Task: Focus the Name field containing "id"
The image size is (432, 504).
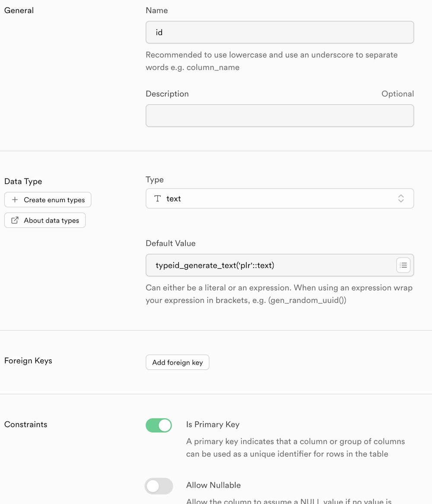Action: point(280,32)
